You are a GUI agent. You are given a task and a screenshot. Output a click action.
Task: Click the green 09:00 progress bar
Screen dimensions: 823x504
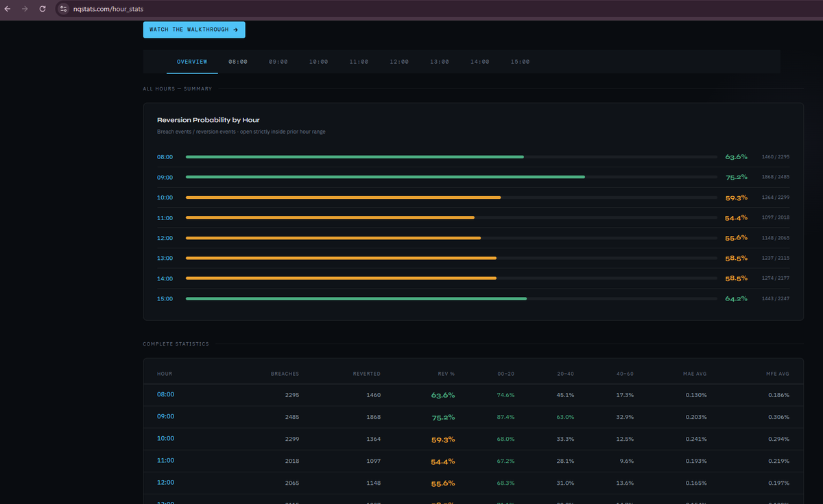pyautogui.click(x=385, y=177)
